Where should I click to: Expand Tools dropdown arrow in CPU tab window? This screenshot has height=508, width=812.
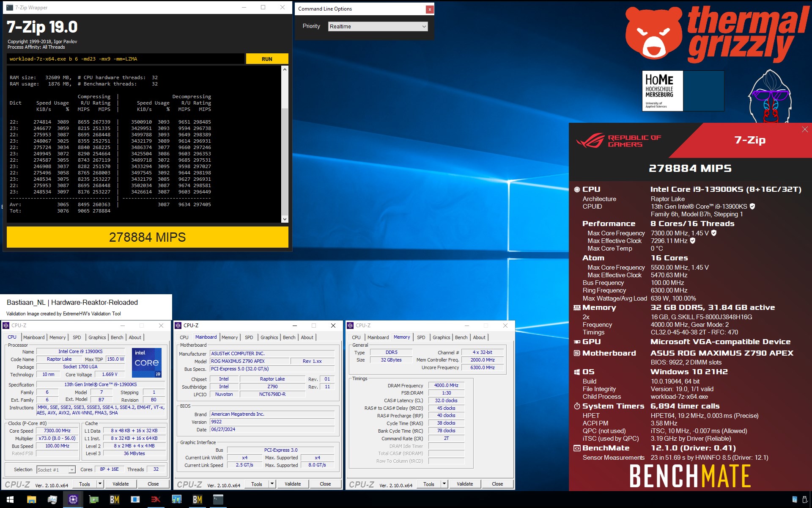[x=100, y=483]
